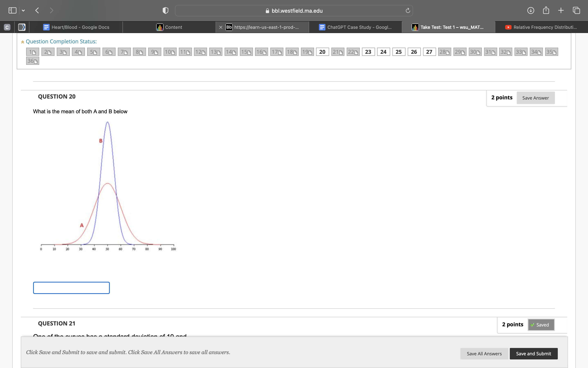
Task: Click Save and Submit
Action: (533, 354)
